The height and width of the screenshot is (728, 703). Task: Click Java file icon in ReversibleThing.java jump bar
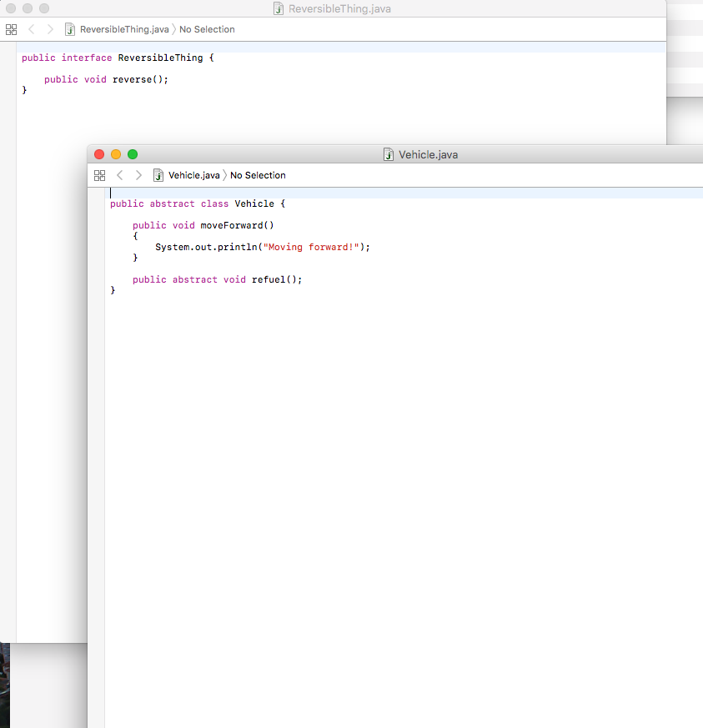pyautogui.click(x=70, y=29)
